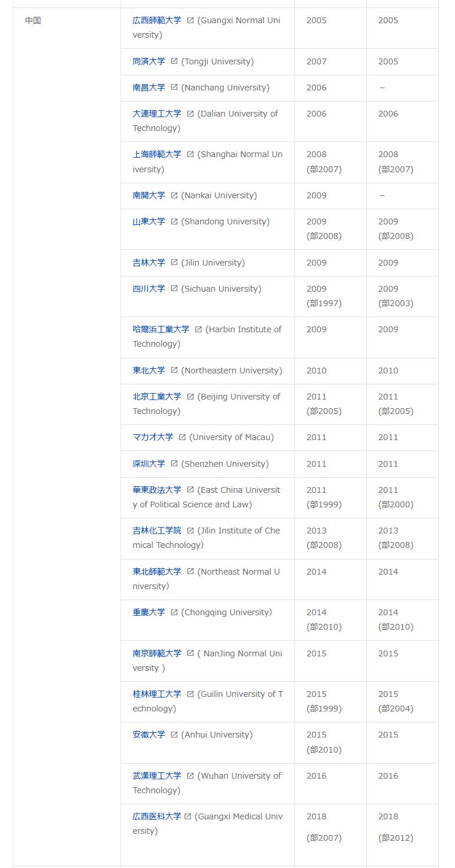Open the 華東政法大学 link
455x868 pixels.
156,490
